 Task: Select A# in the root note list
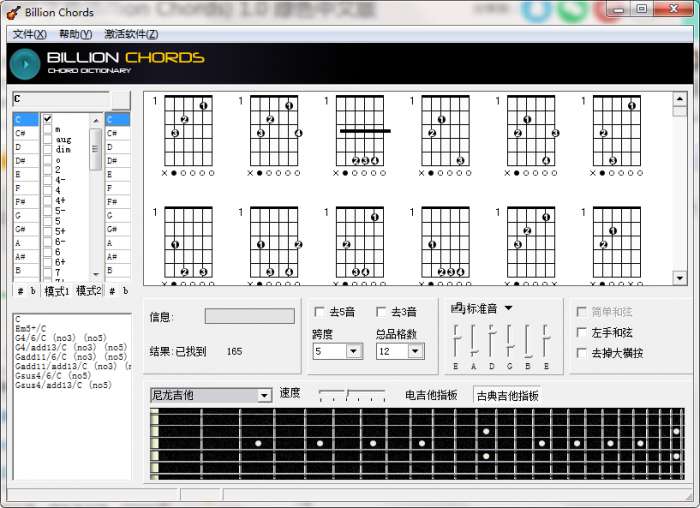(x=26, y=257)
